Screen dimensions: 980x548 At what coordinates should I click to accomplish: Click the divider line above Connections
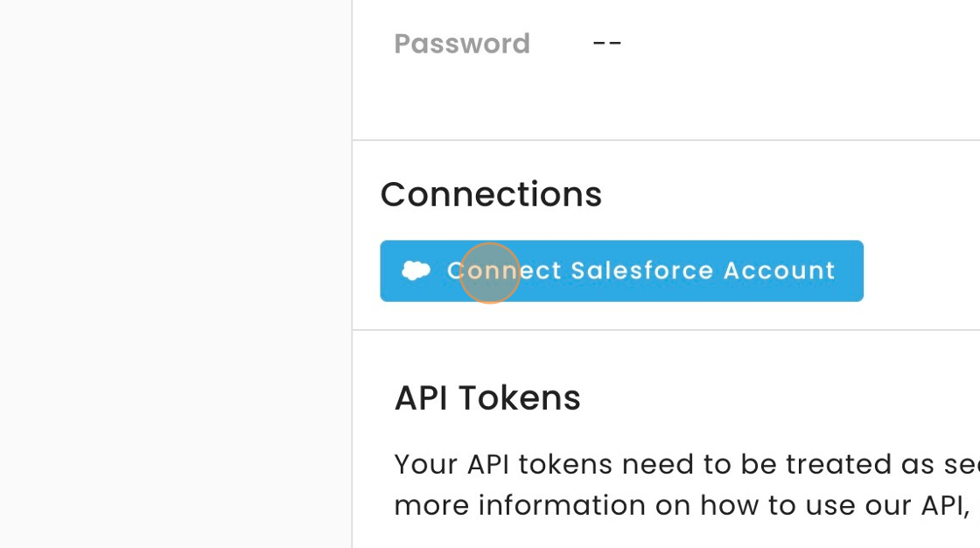pos(665,140)
